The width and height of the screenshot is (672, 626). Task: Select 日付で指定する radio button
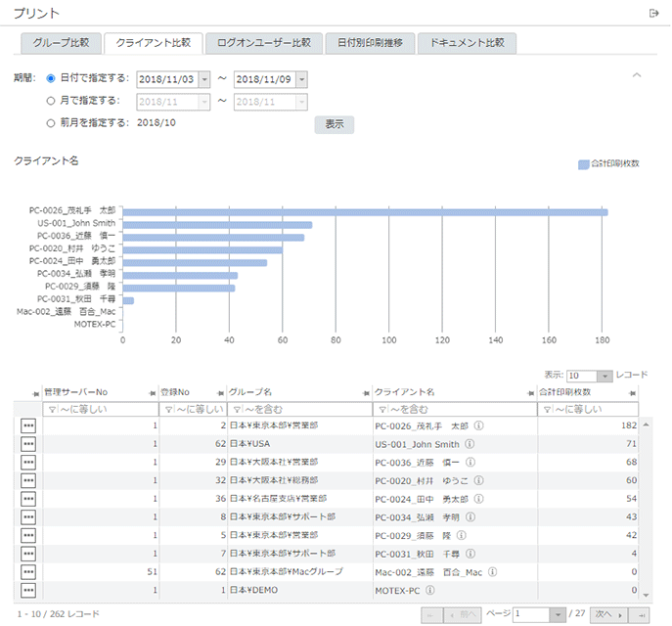coord(51,78)
